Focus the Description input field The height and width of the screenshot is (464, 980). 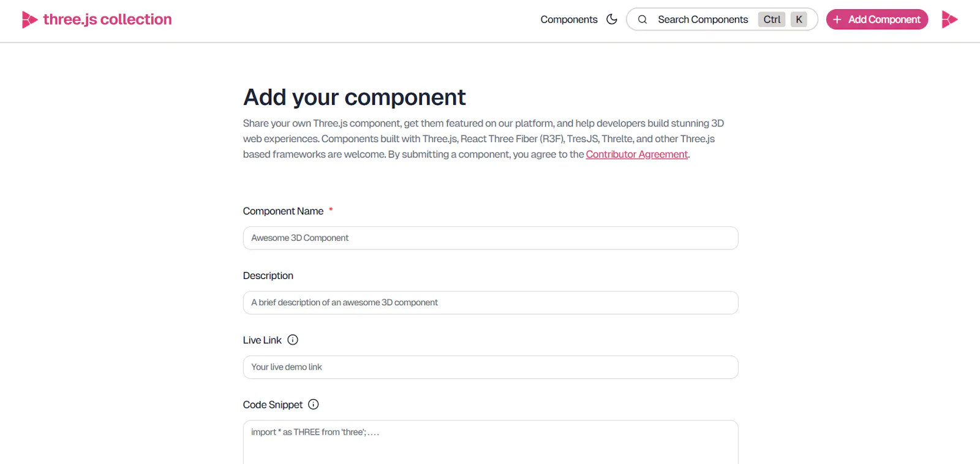click(491, 303)
